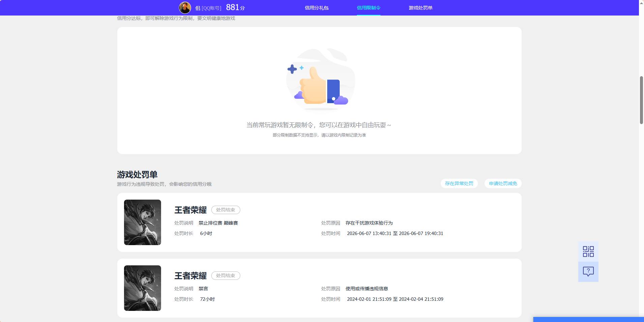644x322 pixels.
Task: Click 处罚结束 badge on 6小时 penalty
Action: (x=225, y=210)
